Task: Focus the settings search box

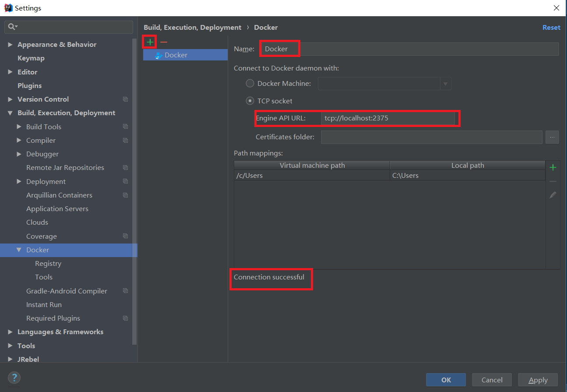Action: [x=69, y=27]
